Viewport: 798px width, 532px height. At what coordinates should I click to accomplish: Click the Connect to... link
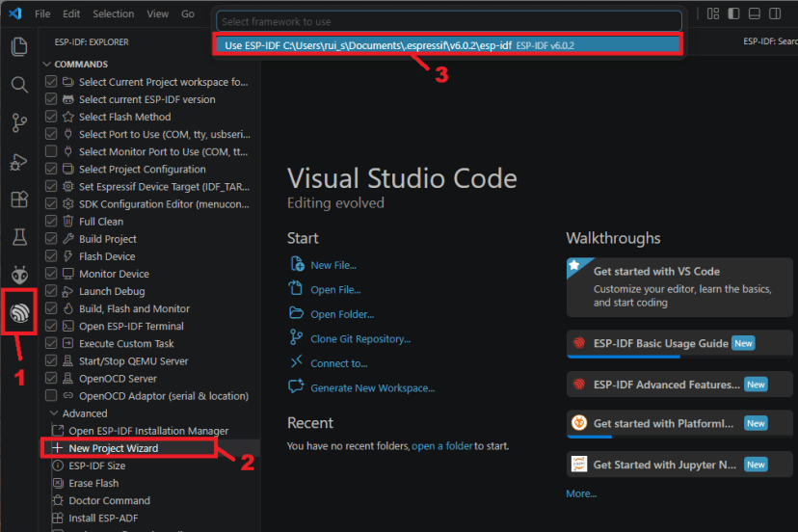coord(339,363)
